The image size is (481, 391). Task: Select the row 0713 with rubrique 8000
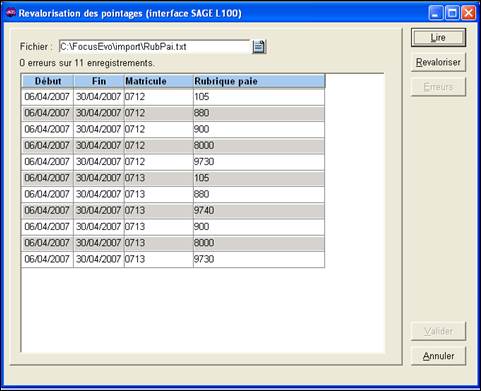coord(173,243)
